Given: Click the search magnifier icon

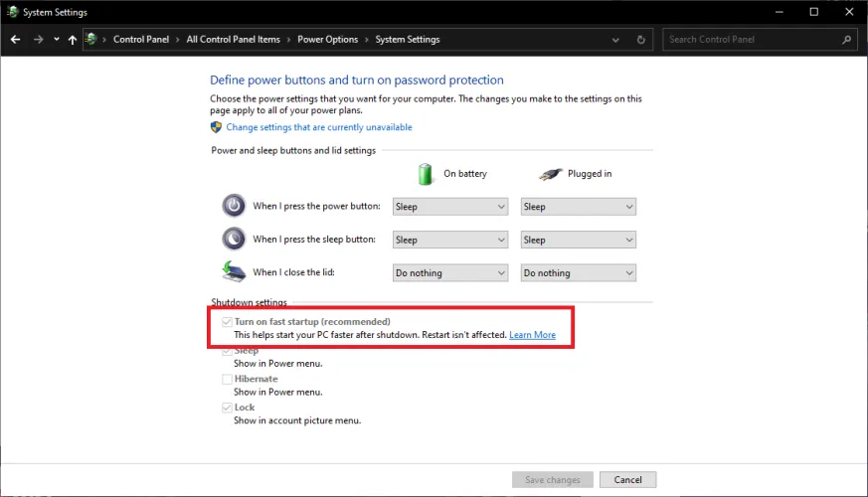Looking at the screenshot, I should coord(847,40).
